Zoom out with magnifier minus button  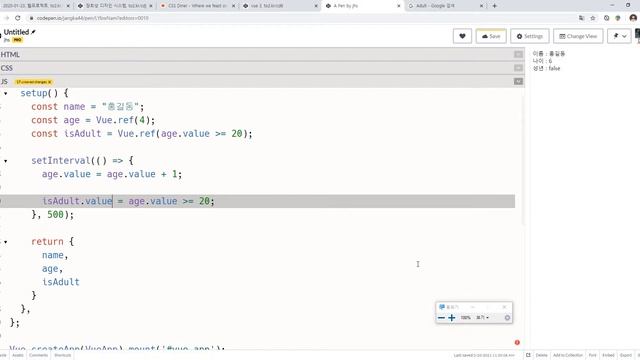pyautogui.click(x=441, y=318)
